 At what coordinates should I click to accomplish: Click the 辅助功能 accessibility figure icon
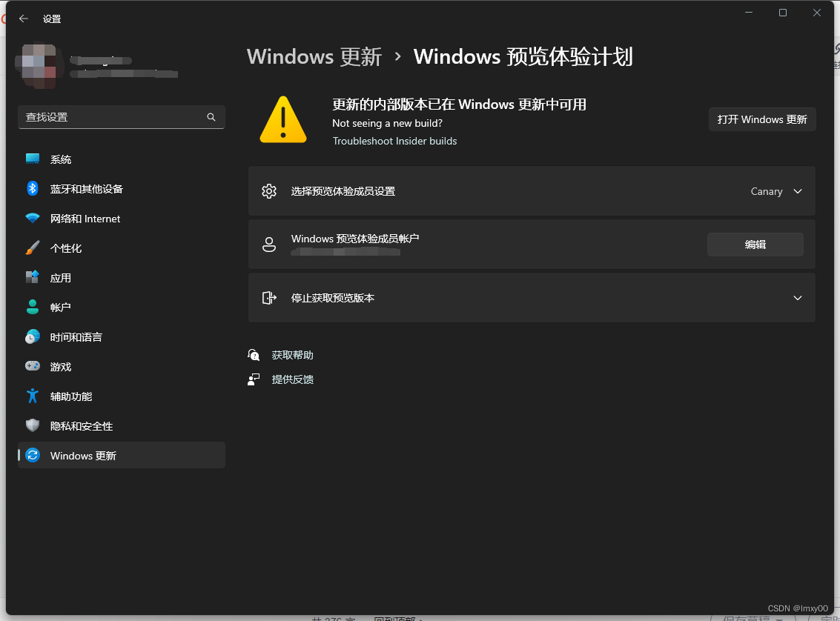tap(33, 396)
